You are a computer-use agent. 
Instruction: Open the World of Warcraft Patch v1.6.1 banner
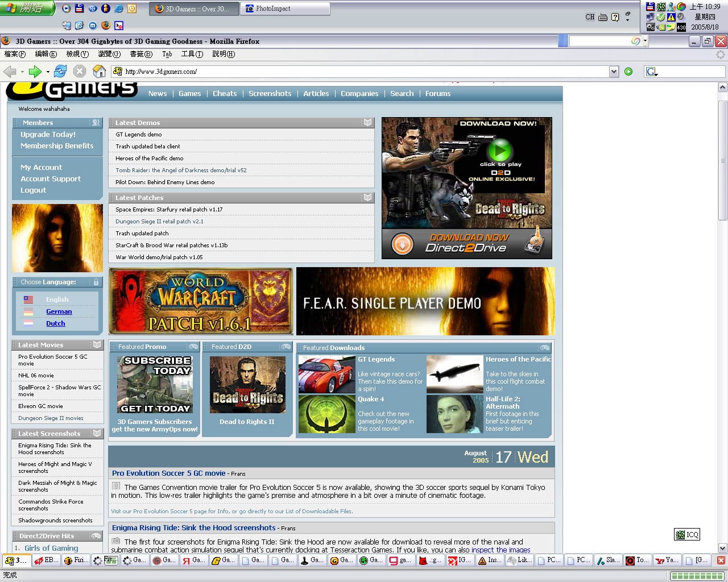coord(201,302)
